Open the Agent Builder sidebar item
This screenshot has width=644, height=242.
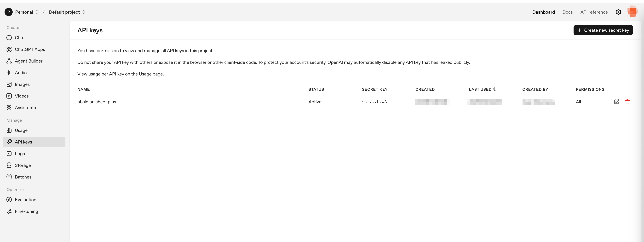point(28,61)
